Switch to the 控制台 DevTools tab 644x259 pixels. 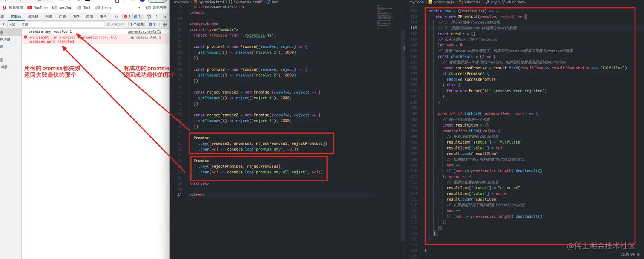click(x=16, y=17)
